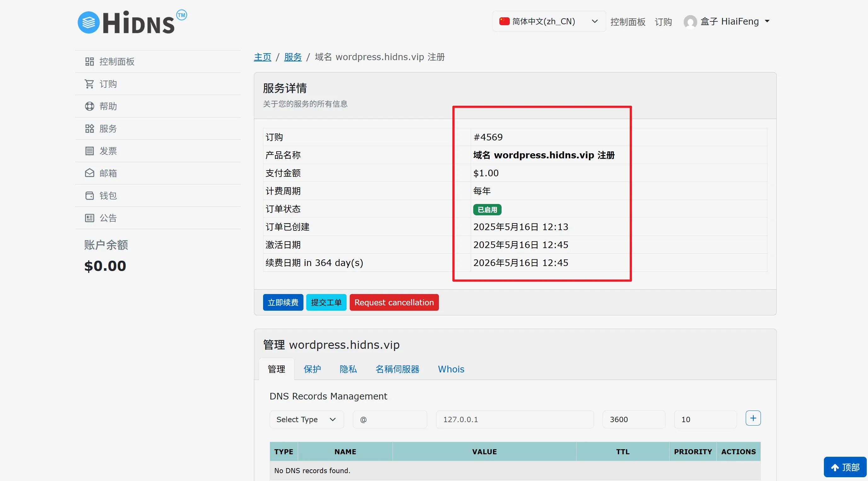This screenshot has height=481, width=868.
Task: Click the VALUE column header
Action: [x=484, y=451]
